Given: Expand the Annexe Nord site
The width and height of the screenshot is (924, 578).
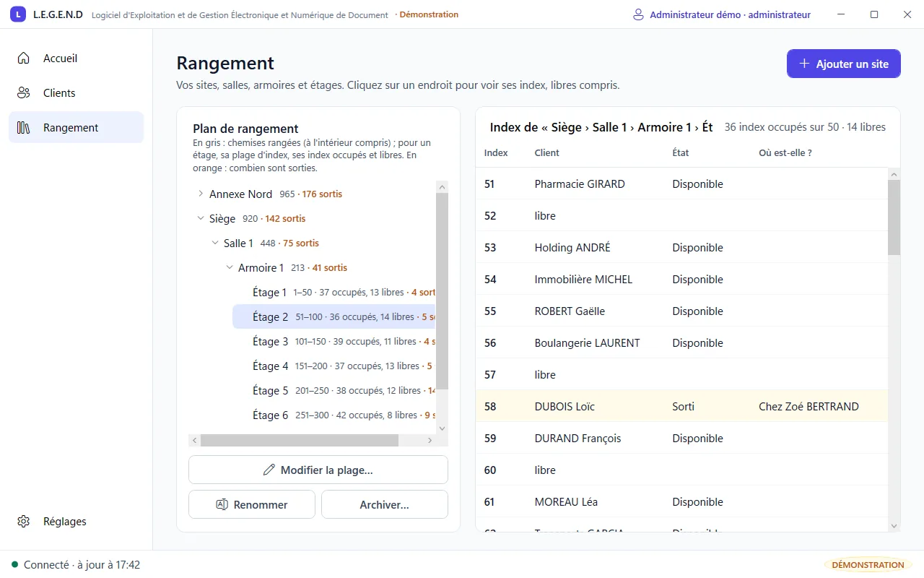Looking at the screenshot, I should (x=201, y=194).
